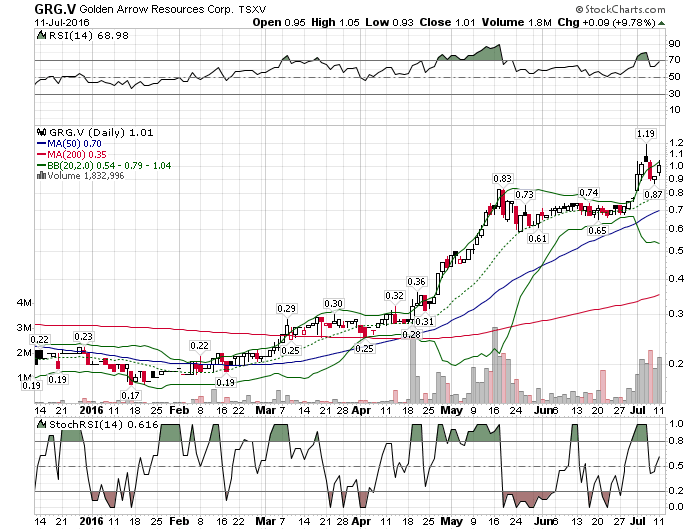Image resolution: width=700 pixels, height=530 pixels.
Task: Click the Golden Arrow Resources Corp. company name
Action: click(156, 9)
